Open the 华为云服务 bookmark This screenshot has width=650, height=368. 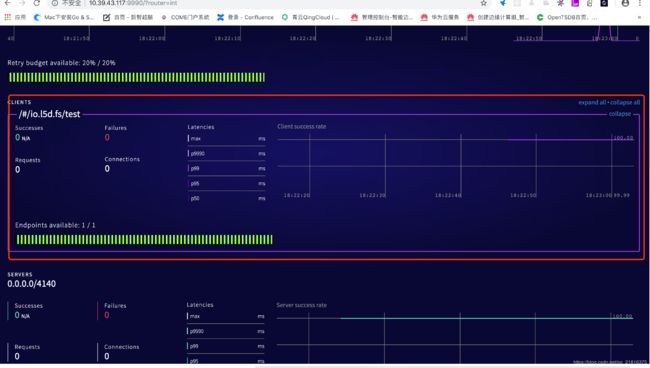click(x=439, y=17)
